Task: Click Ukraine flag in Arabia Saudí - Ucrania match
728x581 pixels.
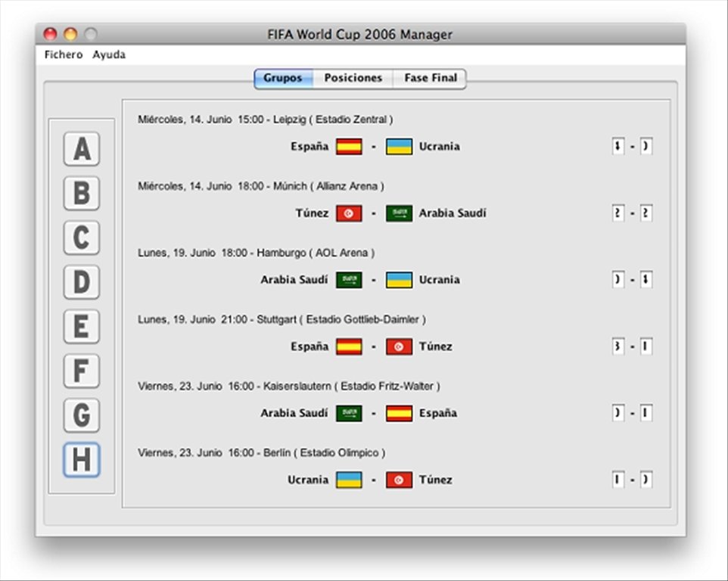Action: (400, 280)
